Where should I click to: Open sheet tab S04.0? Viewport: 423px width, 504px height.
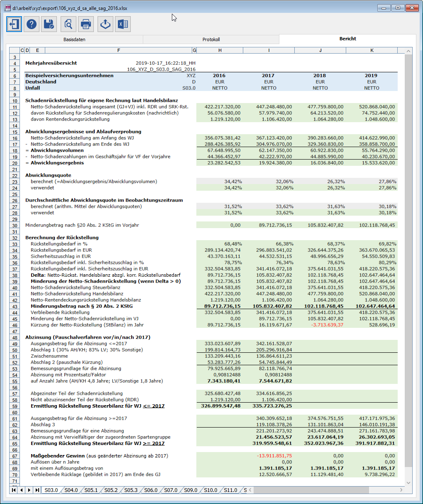point(71,490)
